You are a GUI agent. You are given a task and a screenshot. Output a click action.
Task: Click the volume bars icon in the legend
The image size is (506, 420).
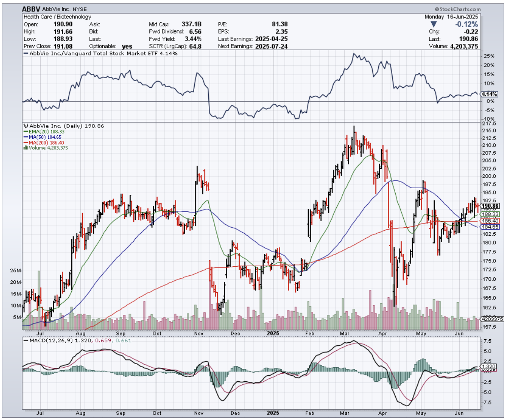pyautogui.click(x=25, y=148)
